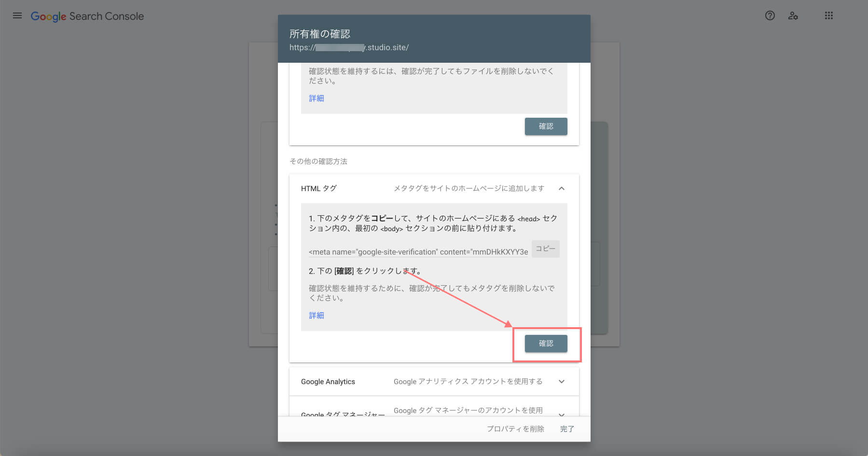Open the Google apps grid

point(829,15)
